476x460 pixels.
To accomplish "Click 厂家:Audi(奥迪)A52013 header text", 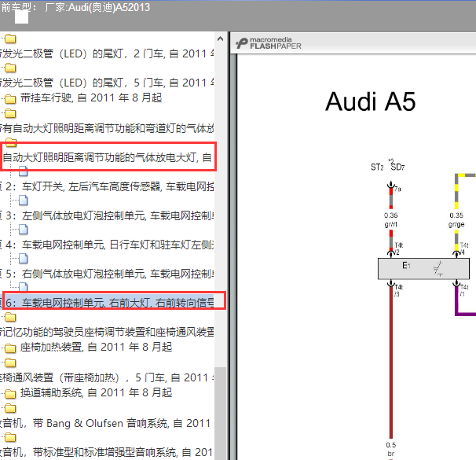I will point(97,7).
